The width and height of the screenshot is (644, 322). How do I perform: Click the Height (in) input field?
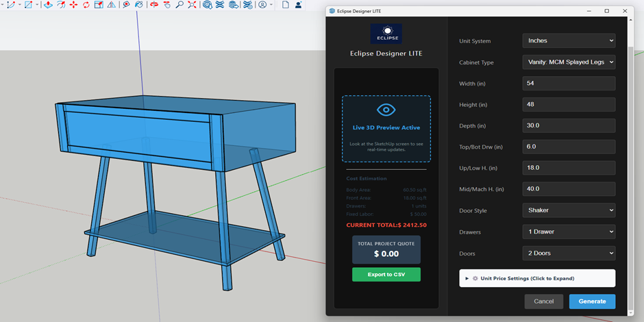(x=569, y=104)
